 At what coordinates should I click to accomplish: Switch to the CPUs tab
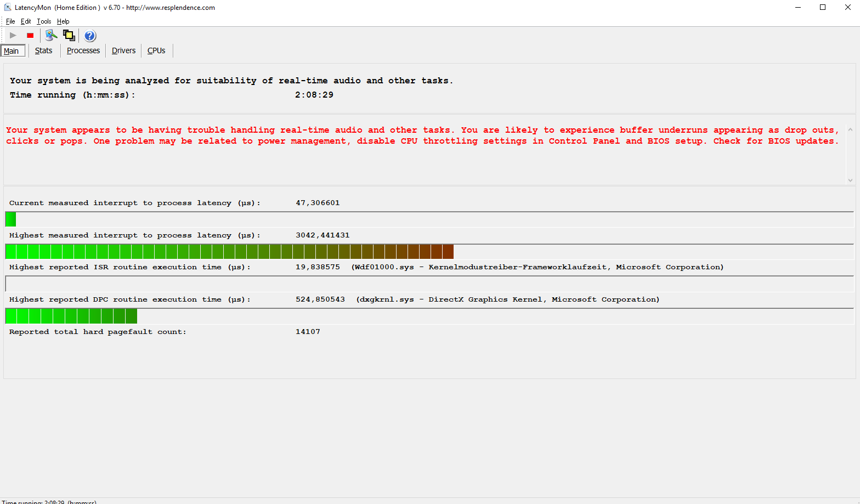coord(156,50)
